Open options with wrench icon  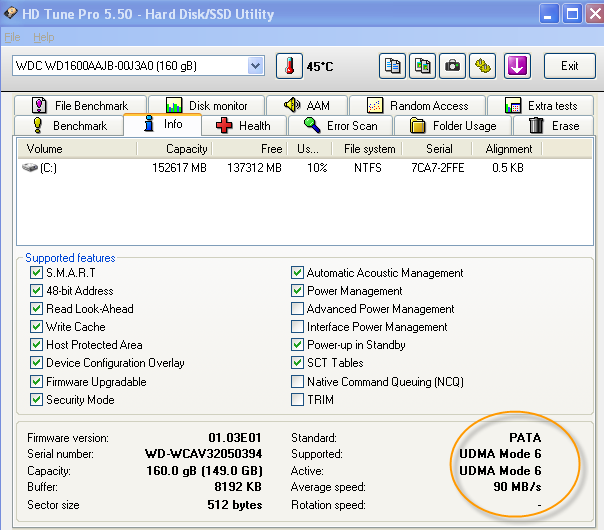[x=482, y=66]
